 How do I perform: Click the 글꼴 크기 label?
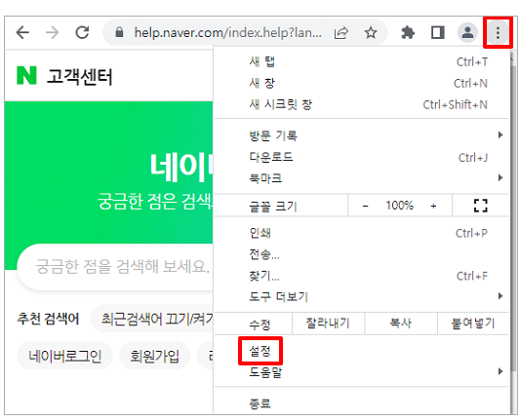point(272,207)
